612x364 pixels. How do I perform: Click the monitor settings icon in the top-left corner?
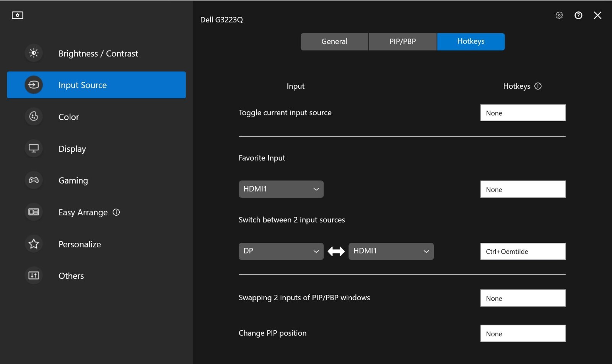18,15
